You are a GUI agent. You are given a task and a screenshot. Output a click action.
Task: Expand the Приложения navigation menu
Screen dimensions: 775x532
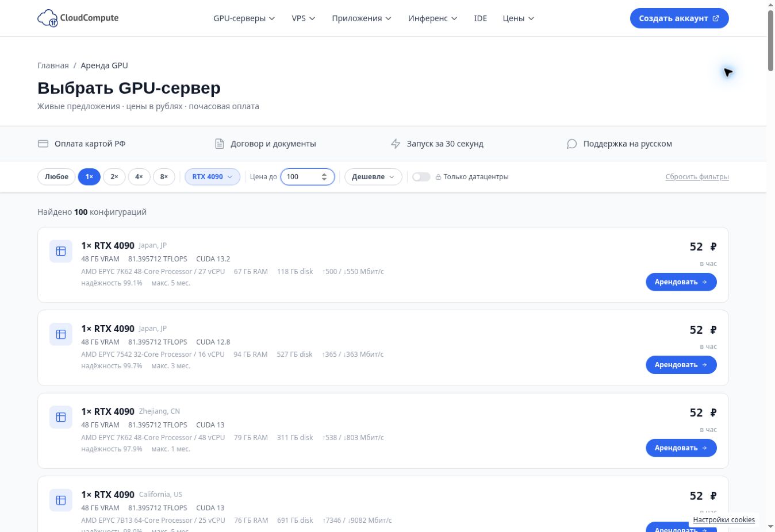pos(362,18)
